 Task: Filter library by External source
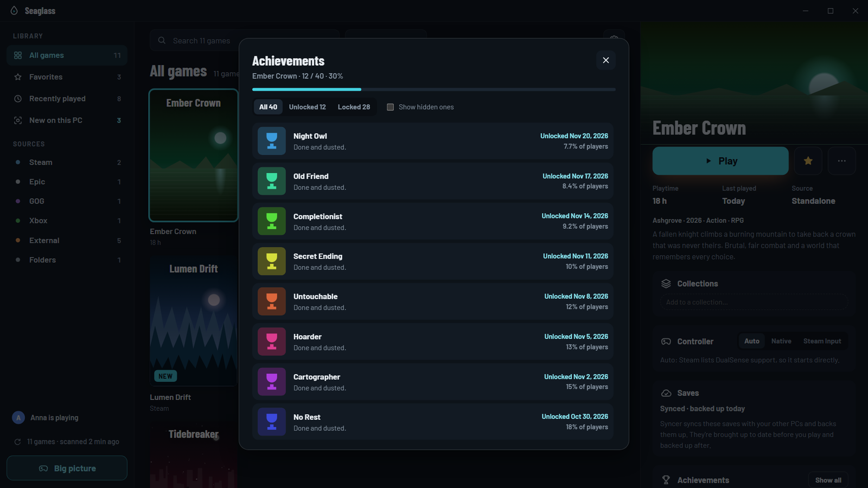coord(67,240)
